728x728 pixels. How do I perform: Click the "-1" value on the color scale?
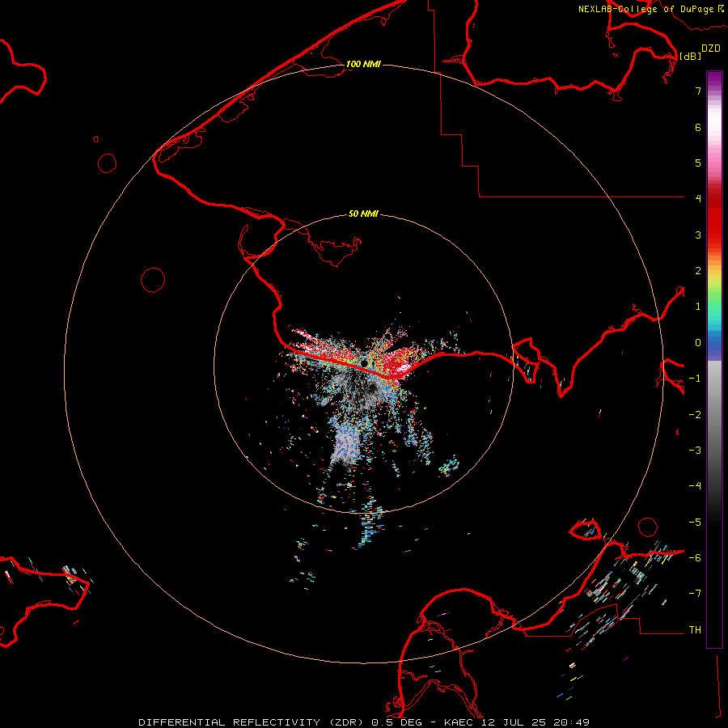(x=695, y=379)
